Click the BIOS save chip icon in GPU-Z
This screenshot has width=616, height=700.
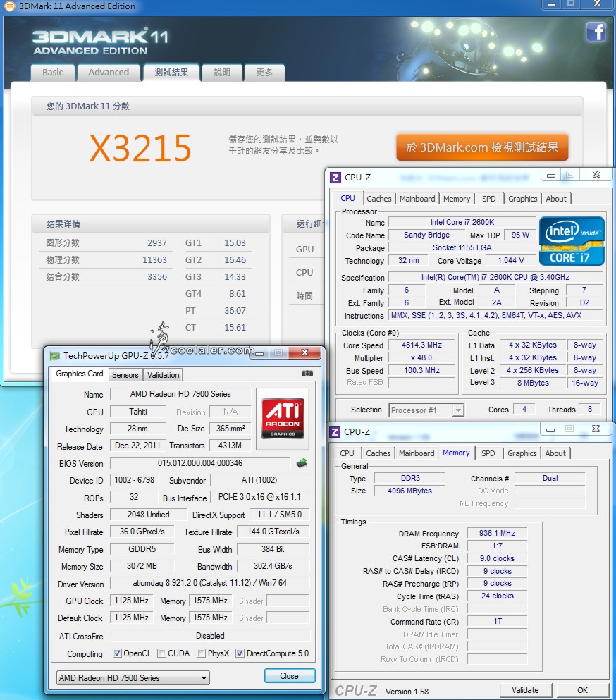click(x=302, y=463)
